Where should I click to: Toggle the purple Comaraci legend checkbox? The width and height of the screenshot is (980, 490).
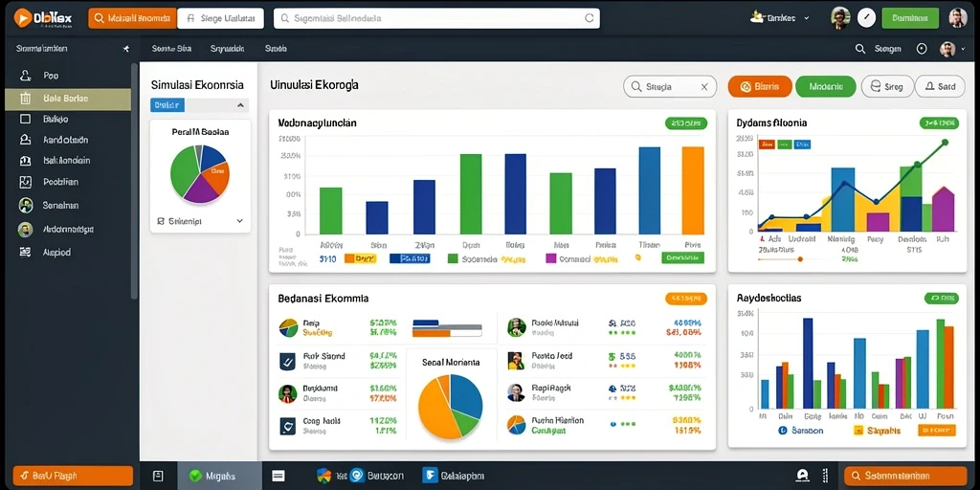pos(550,258)
